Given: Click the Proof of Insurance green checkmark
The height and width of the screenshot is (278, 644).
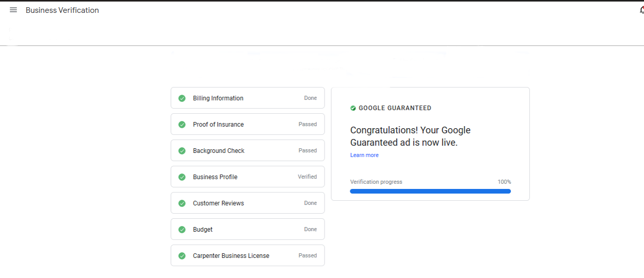Looking at the screenshot, I should click(x=182, y=125).
